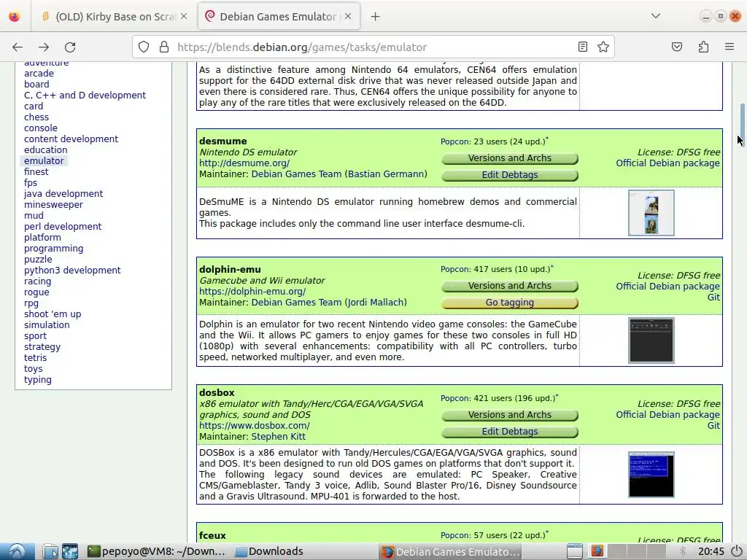
Task: Click dosbox Versions and Archs button
Action: click(x=510, y=415)
